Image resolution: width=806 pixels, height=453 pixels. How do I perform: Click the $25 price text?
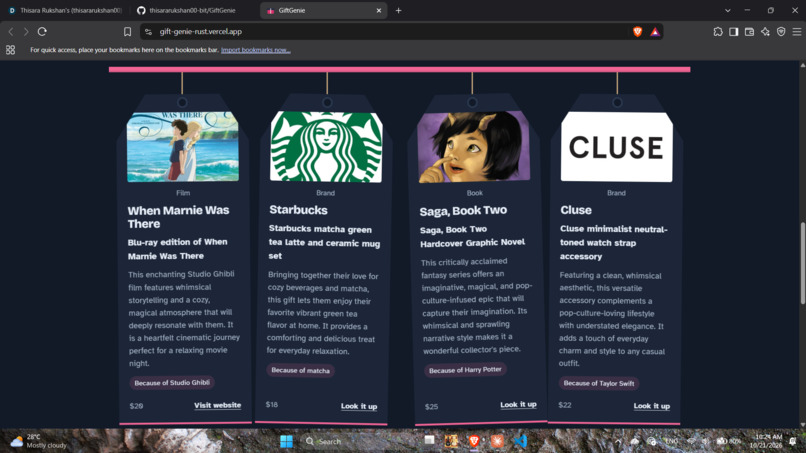431,406
